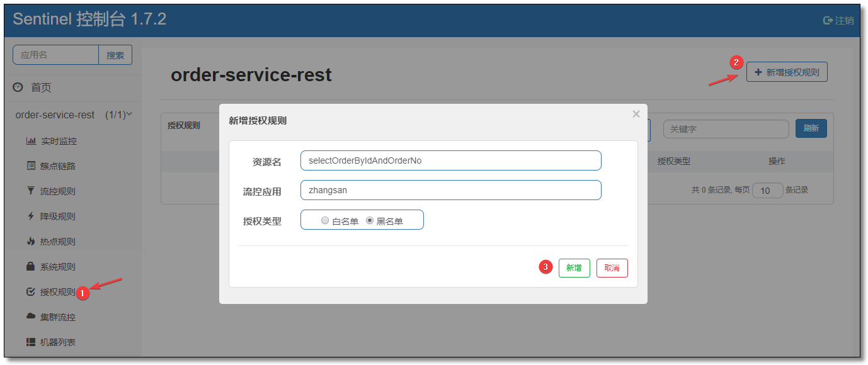Click the 簇点链路 list icon
The width and height of the screenshot is (868, 365).
(31, 166)
